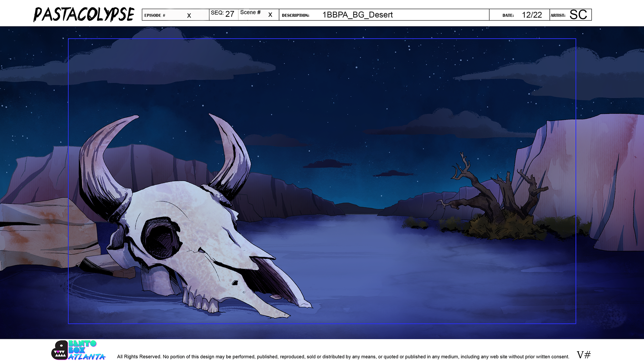The width and height of the screenshot is (644, 362).
Task: Click the SEQ 27 field
Action: pyautogui.click(x=223, y=14)
